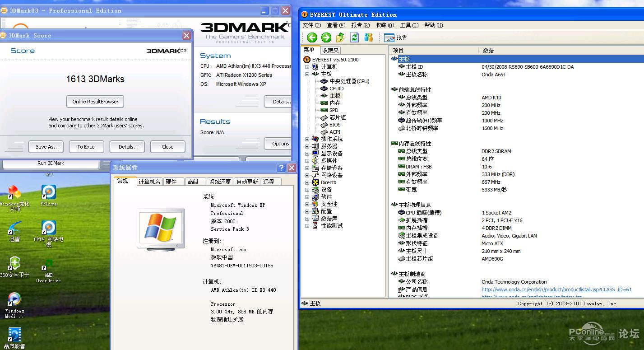This screenshot has width=644, height=350.
Task: Go forward in EVEREST toolbar
Action: point(326,37)
